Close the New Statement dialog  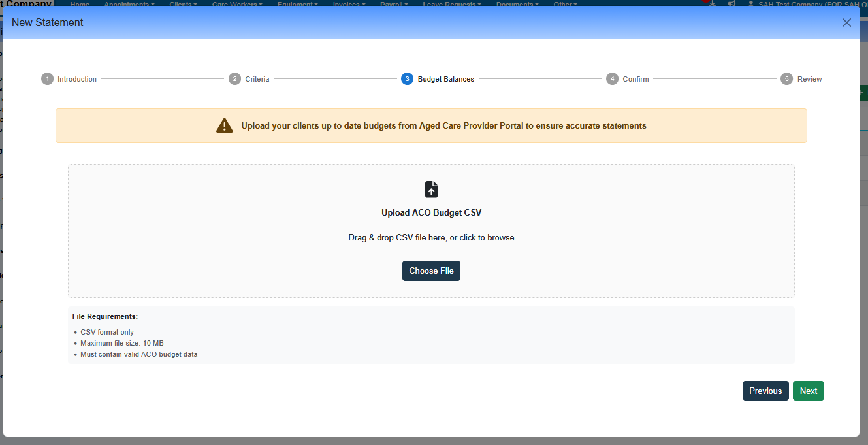pyautogui.click(x=846, y=23)
